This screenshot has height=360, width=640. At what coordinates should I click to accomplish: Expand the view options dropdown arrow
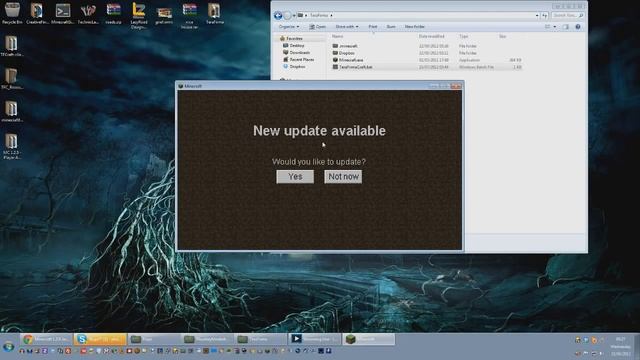(x=555, y=27)
